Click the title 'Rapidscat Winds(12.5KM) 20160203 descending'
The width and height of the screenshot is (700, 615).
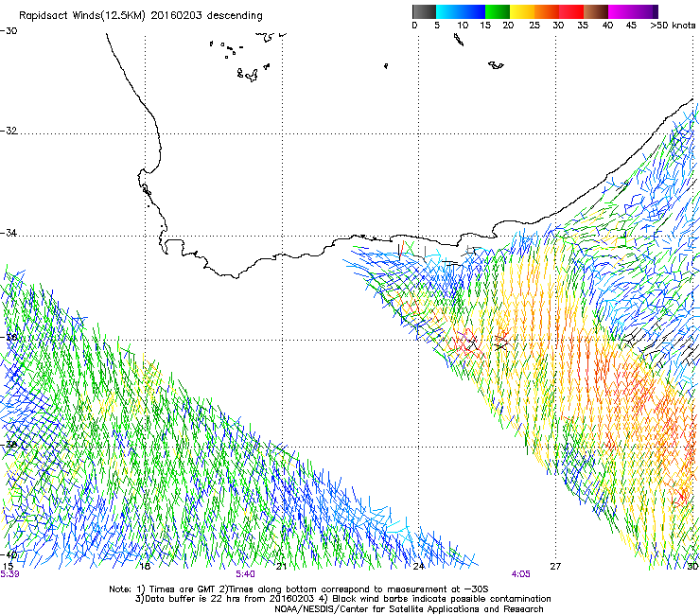(x=141, y=15)
